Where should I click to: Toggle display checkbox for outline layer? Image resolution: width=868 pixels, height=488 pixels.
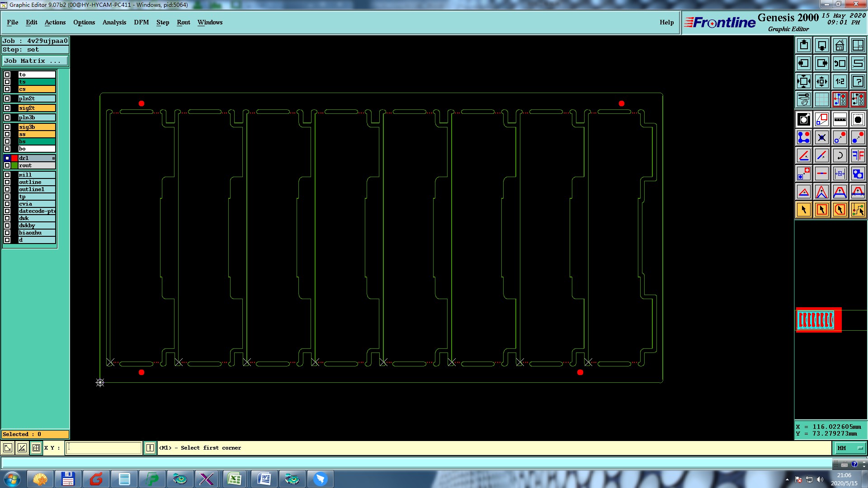pos(7,182)
